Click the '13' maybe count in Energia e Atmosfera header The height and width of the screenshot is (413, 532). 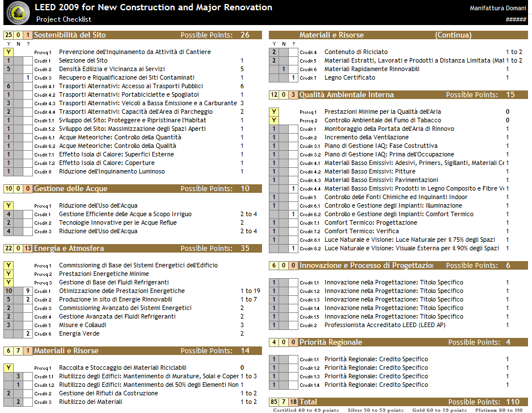click(28, 248)
